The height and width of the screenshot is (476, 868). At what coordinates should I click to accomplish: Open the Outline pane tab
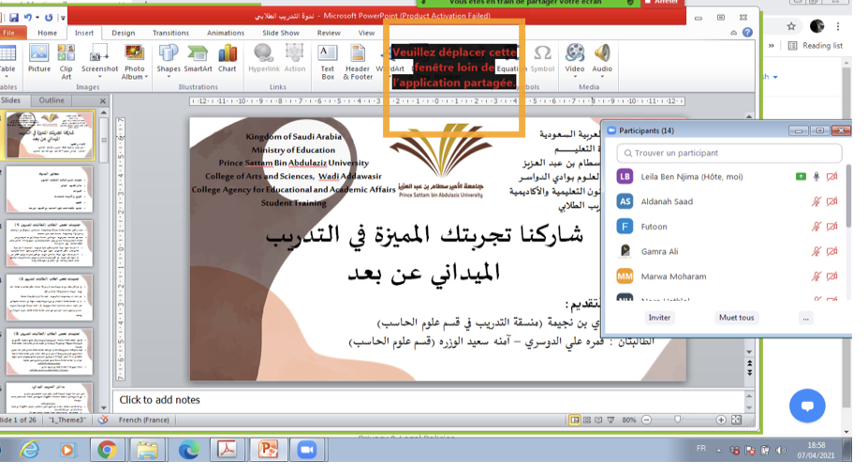pyautogui.click(x=51, y=100)
